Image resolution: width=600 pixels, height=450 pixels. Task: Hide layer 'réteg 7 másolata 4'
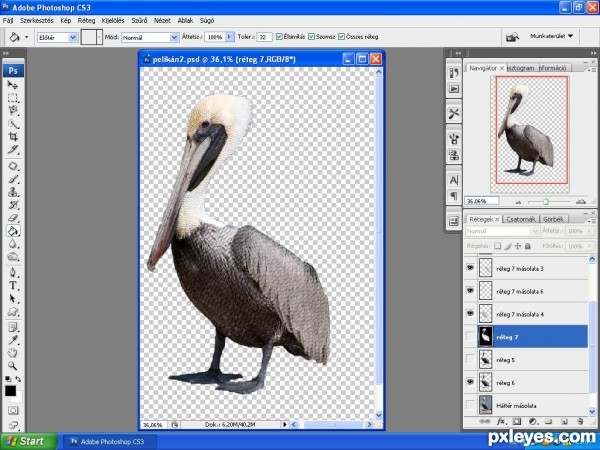470,313
